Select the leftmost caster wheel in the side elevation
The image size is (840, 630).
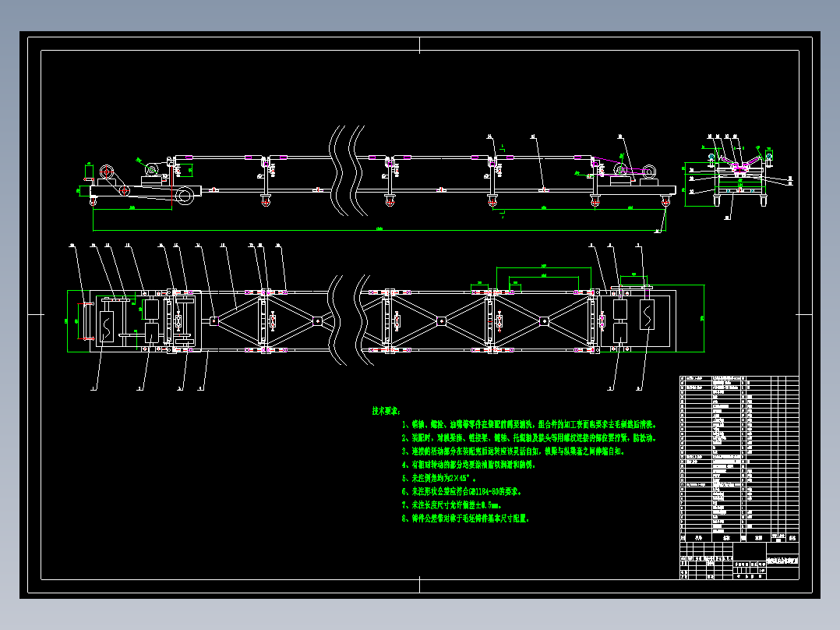pyautogui.click(x=94, y=202)
